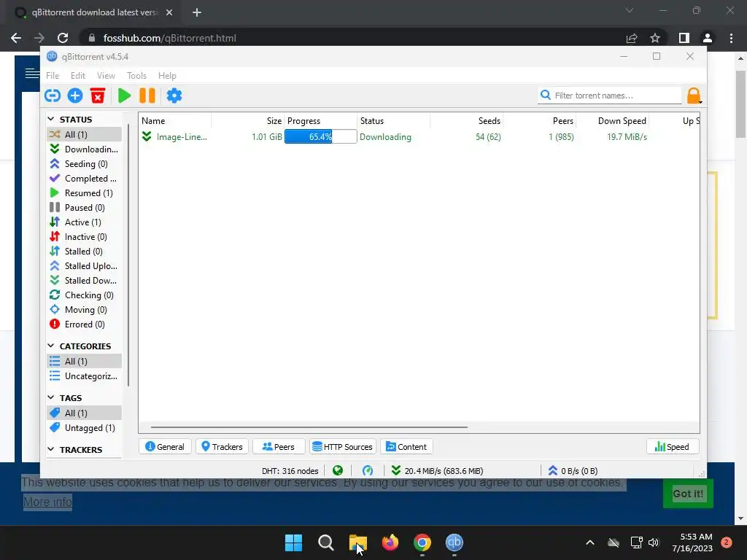Select Stalled (0) status filter

click(x=85, y=252)
